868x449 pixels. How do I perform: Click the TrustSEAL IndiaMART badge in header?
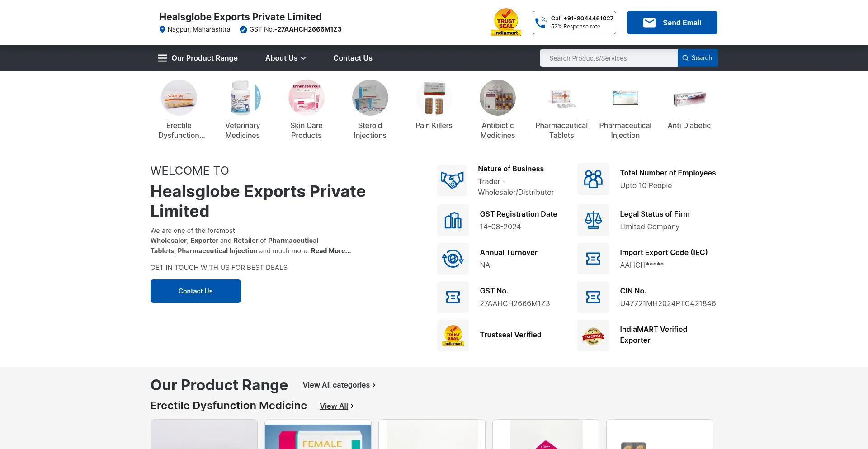[506, 22]
